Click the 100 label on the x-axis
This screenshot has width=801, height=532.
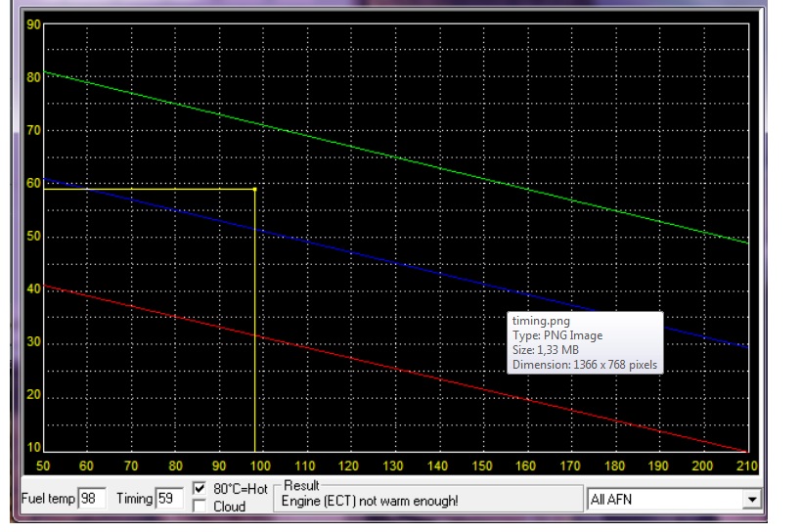tap(262, 465)
